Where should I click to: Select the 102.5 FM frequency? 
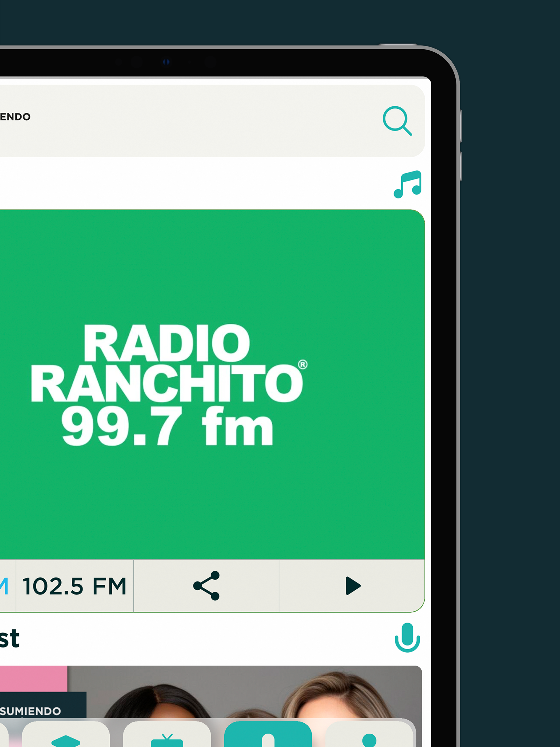click(75, 586)
